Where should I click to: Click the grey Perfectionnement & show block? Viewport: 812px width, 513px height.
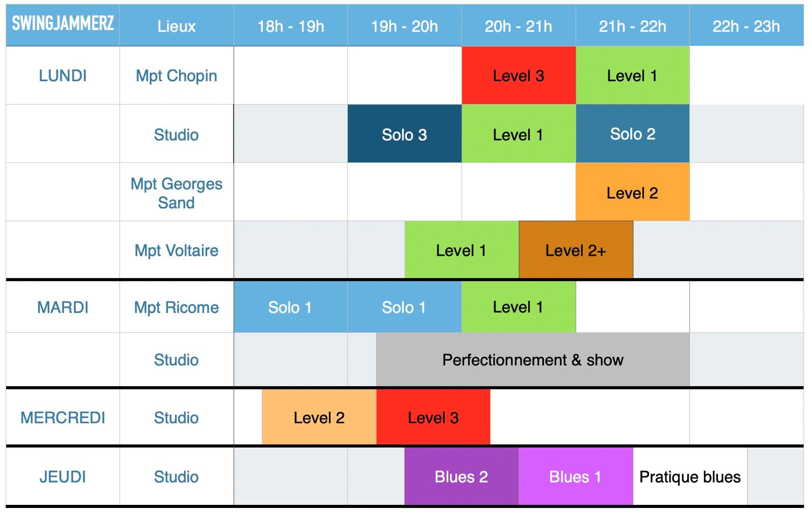532,360
